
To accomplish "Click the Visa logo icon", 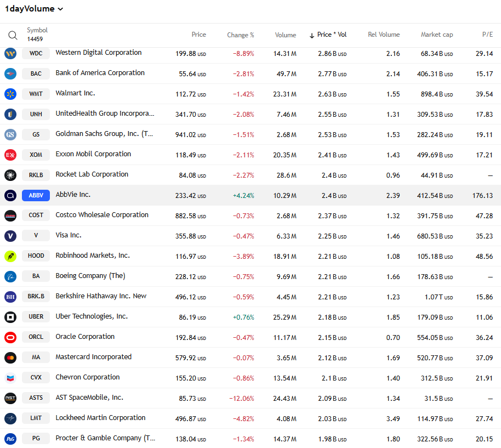I will [10, 236].
